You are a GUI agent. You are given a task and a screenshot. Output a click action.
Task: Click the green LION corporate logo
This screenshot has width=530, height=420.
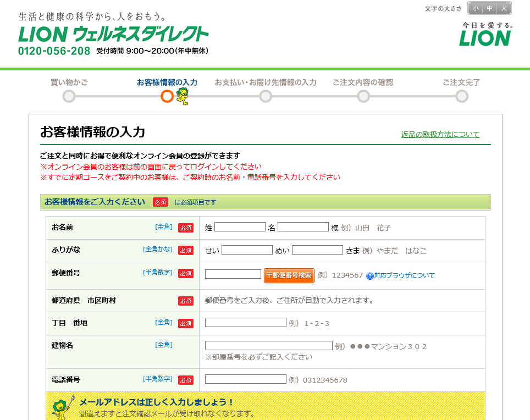(485, 38)
